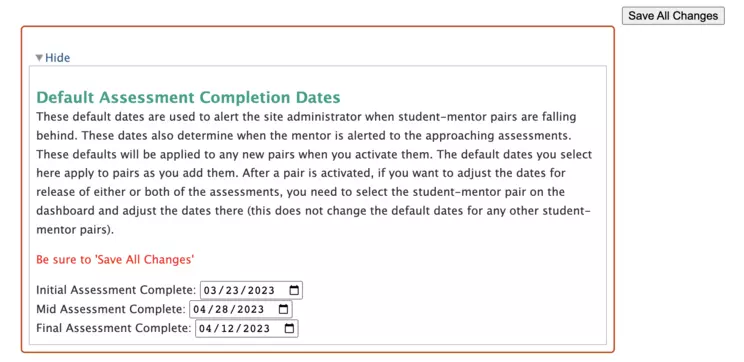
Task: Click the Initial Assessment Complete label
Action: [116, 290]
